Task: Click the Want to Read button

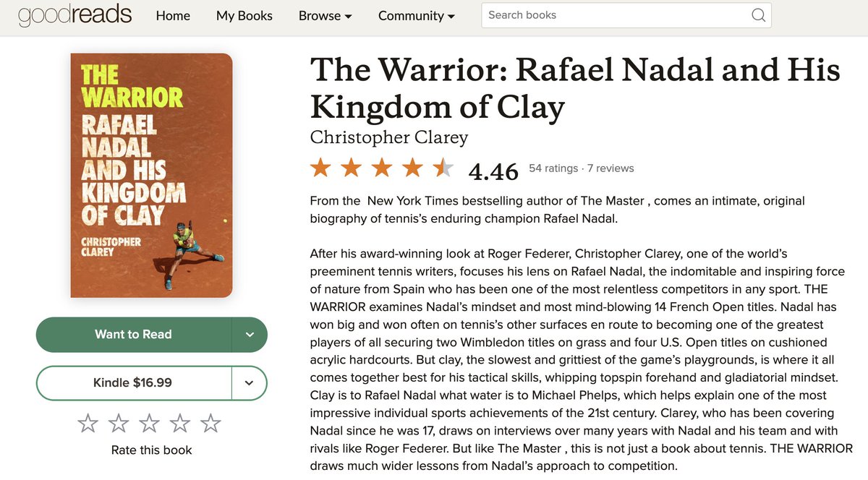Action: [x=134, y=335]
